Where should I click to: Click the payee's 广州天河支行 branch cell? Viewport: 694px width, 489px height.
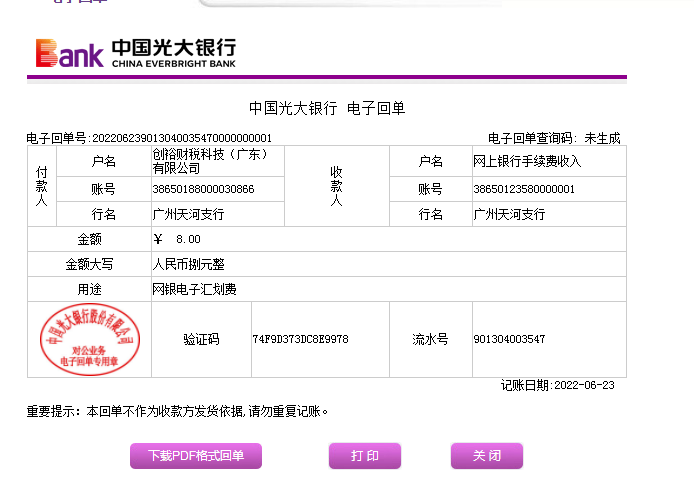(509, 214)
